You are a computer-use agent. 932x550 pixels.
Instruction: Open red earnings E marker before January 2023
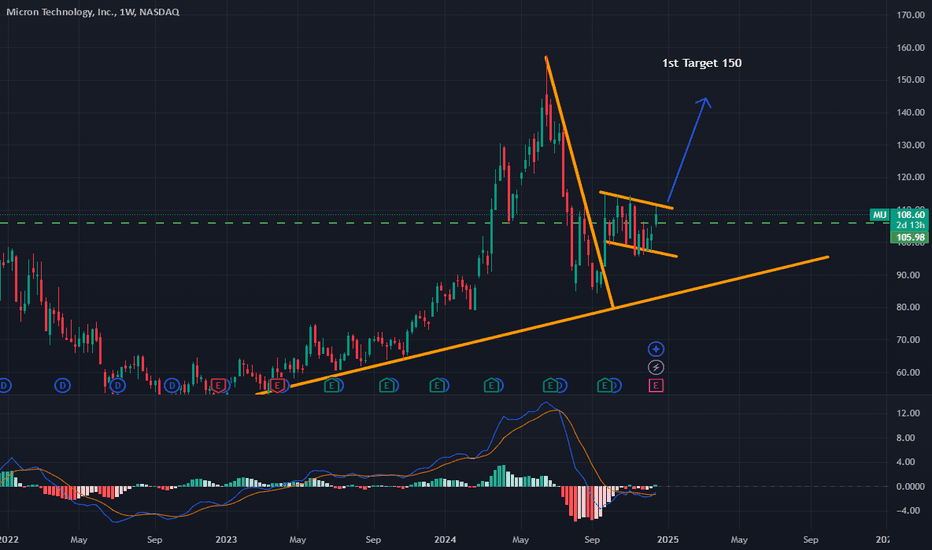[218, 386]
